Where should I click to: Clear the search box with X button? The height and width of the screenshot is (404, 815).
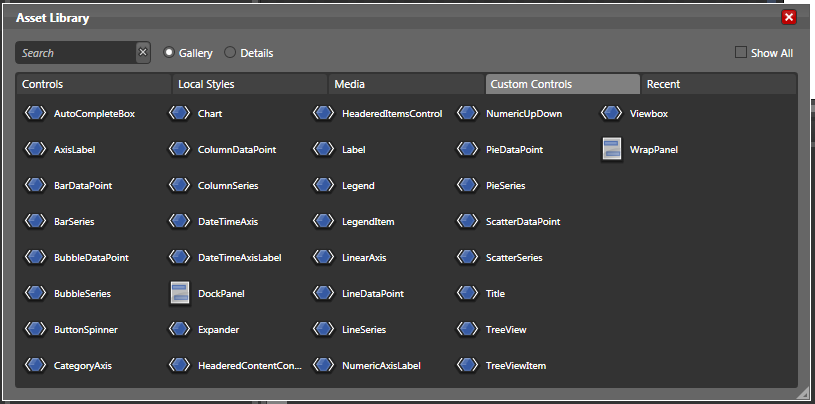(x=143, y=53)
